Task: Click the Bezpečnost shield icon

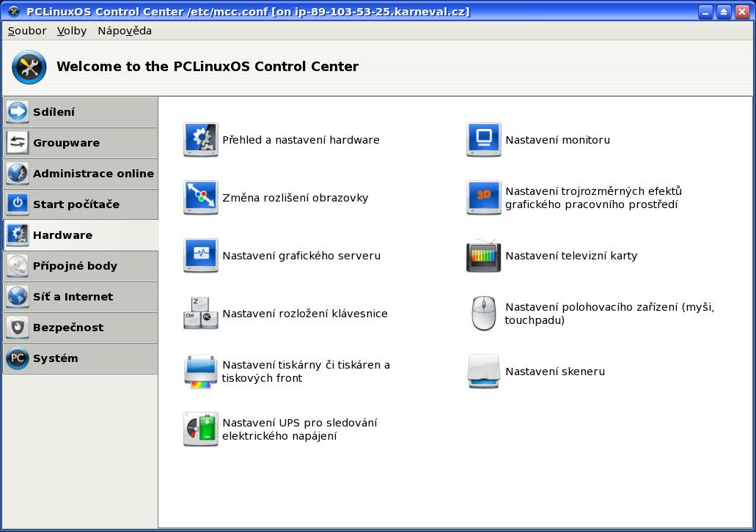Action: tap(18, 328)
